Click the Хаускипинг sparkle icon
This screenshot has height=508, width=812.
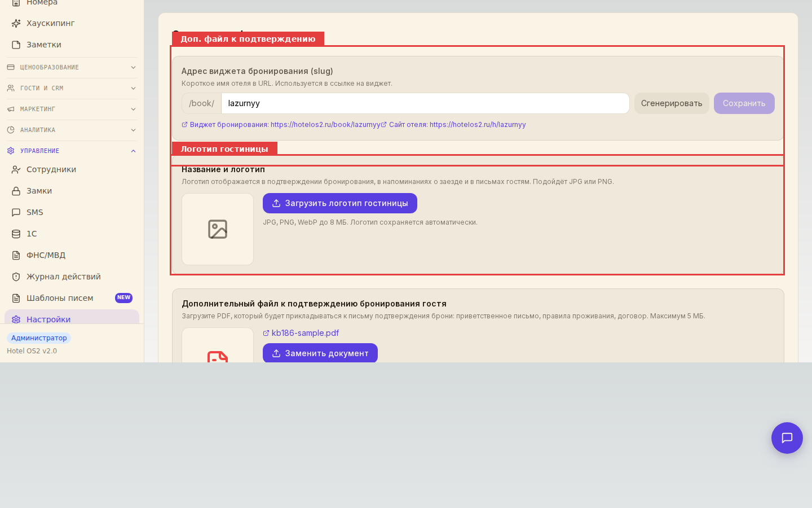point(16,23)
